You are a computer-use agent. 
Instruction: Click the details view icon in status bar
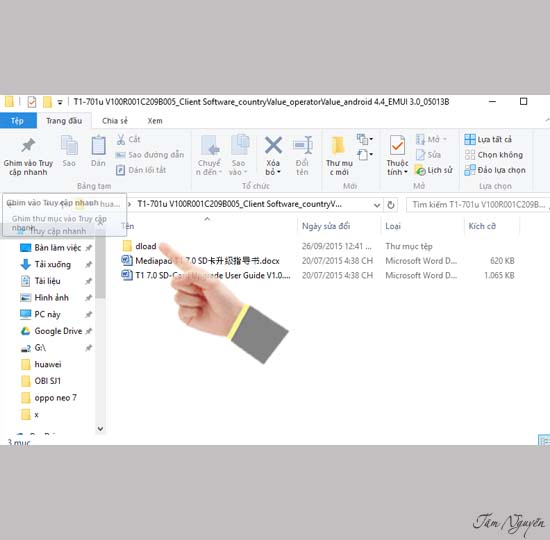[x=544, y=440]
